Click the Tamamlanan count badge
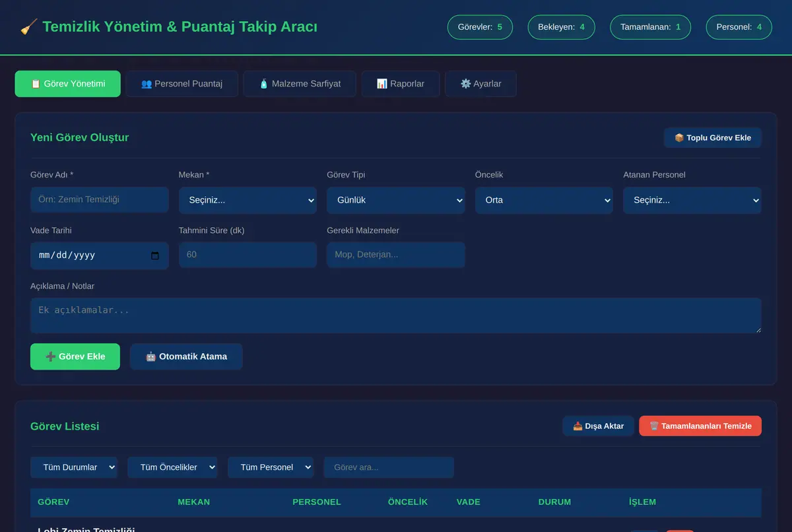 point(651,27)
